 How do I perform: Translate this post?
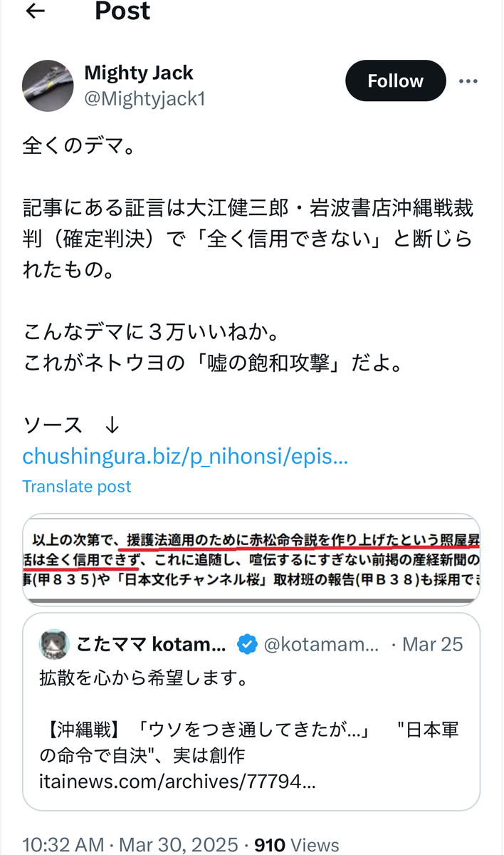coord(77,487)
